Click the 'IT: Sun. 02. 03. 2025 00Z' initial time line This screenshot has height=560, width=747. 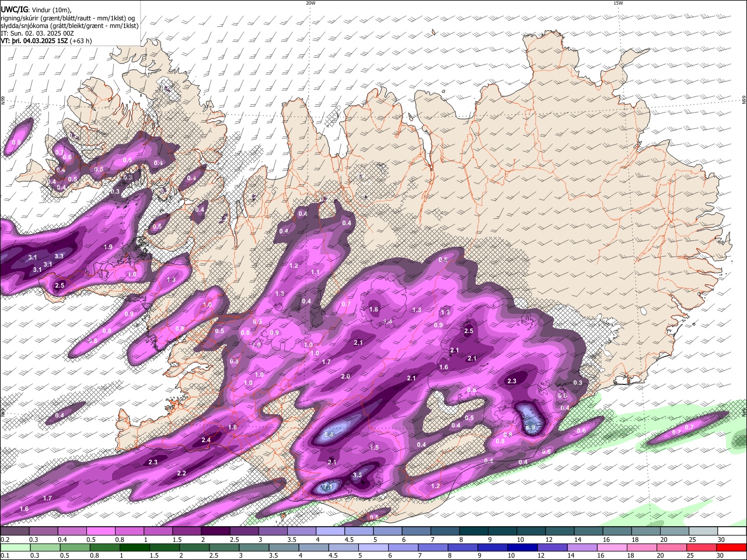coord(37,33)
